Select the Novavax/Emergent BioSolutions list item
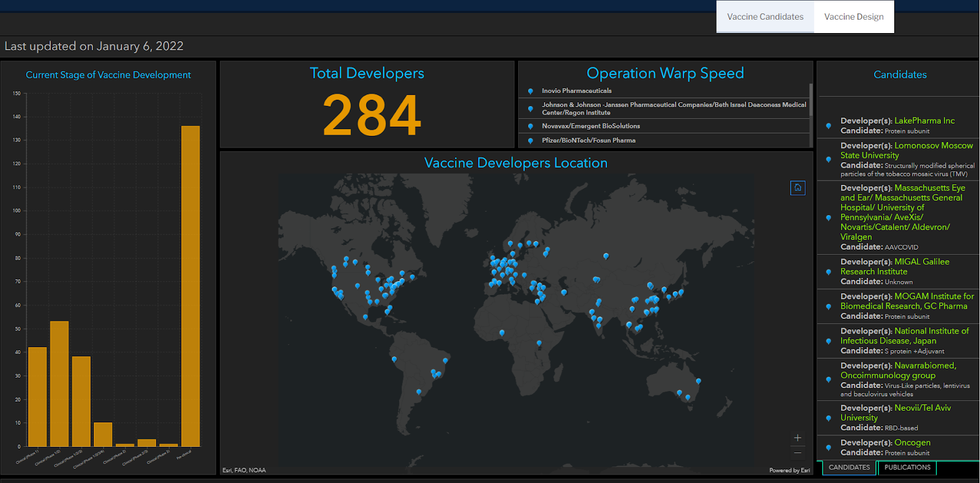 [x=664, y=126]
